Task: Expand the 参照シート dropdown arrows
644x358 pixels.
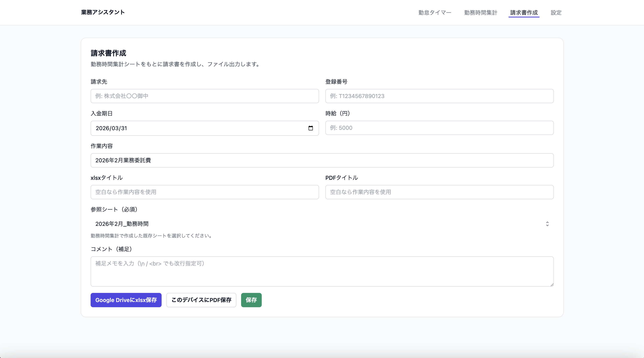Action: coord(547,224)
